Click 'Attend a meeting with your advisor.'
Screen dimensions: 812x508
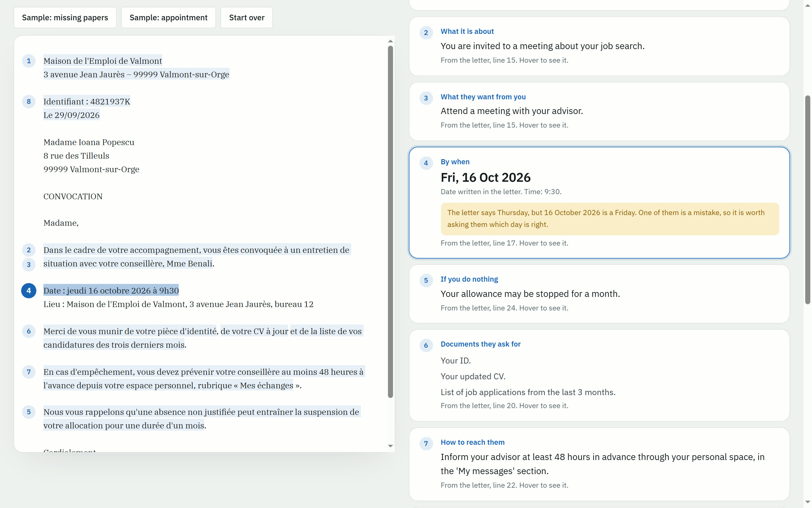pyautogui.click(x=512, y=111)
